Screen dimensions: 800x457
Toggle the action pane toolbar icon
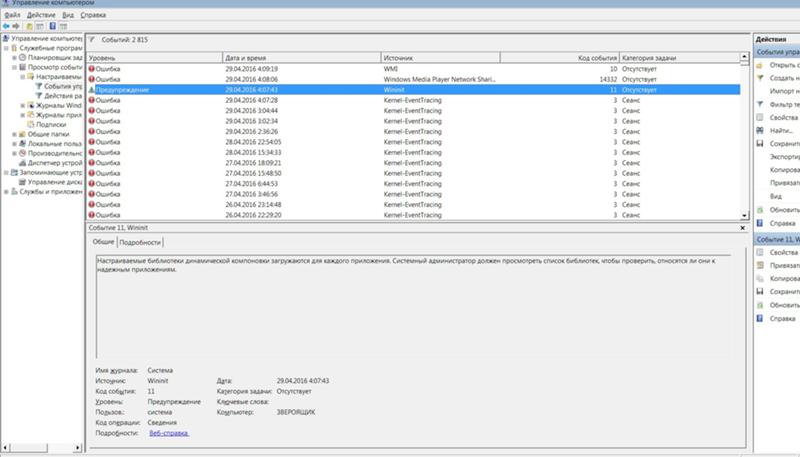coord(63,26)
